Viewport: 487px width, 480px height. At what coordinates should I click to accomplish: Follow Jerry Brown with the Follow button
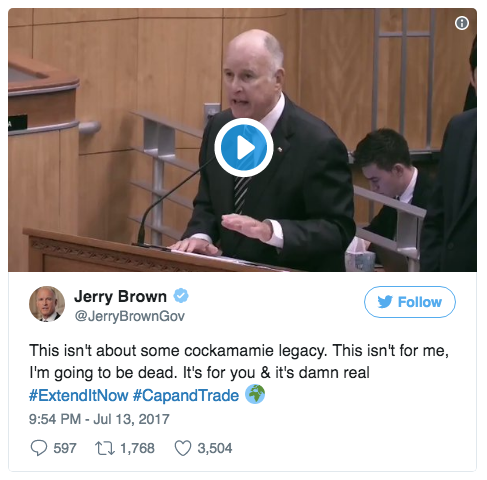(x=410, y=302)
